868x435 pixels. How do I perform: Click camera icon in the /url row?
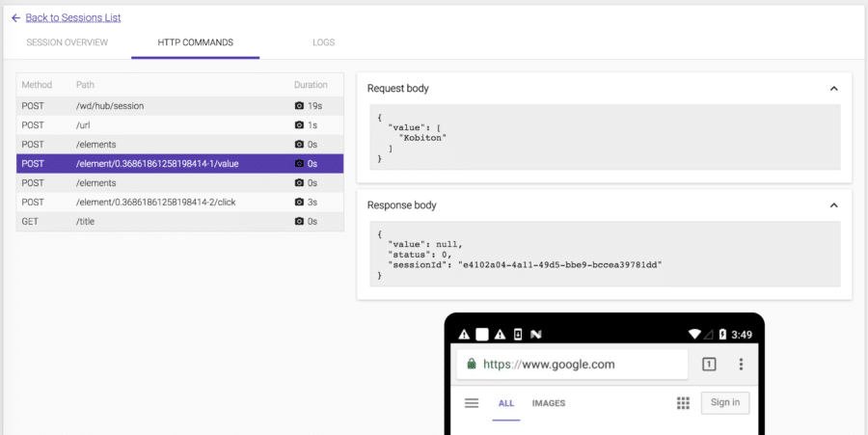coord(299,125)
